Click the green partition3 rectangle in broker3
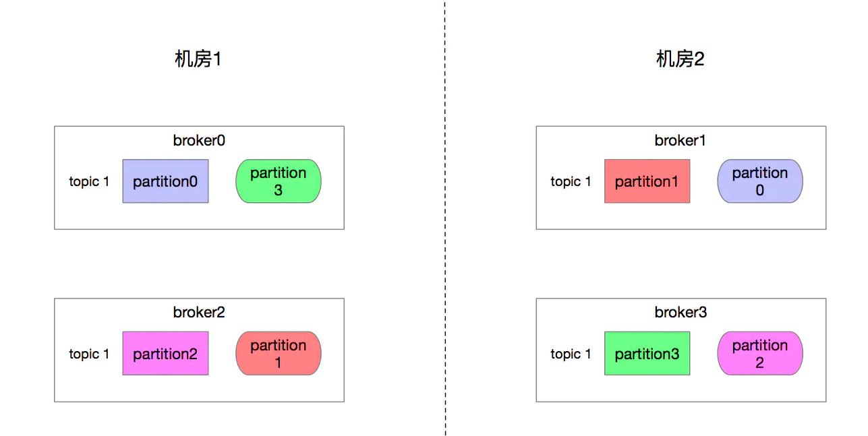Viewport: 868px width, 436px height. 647,353
